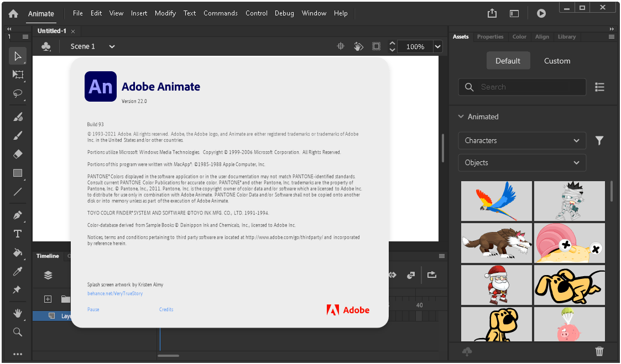The width and height of the screenshot is (621, 364).
Task: Expand the Objects dropdown
Action: (522, 162)
